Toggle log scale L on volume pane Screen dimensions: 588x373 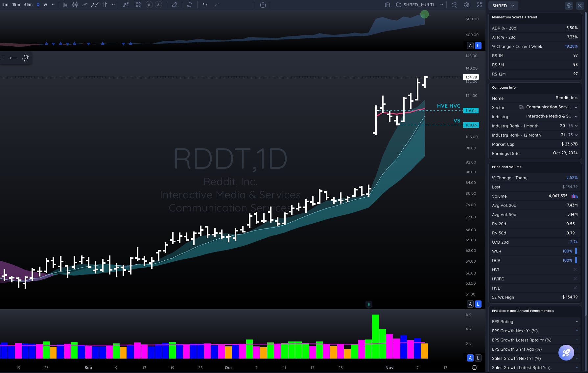(x=478, y=358)
